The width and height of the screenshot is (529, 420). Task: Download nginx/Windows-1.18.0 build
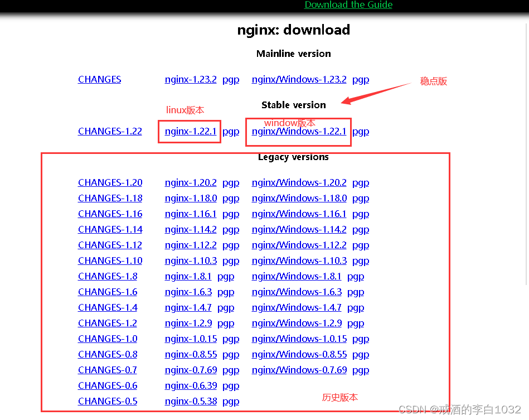coord(299,198)
